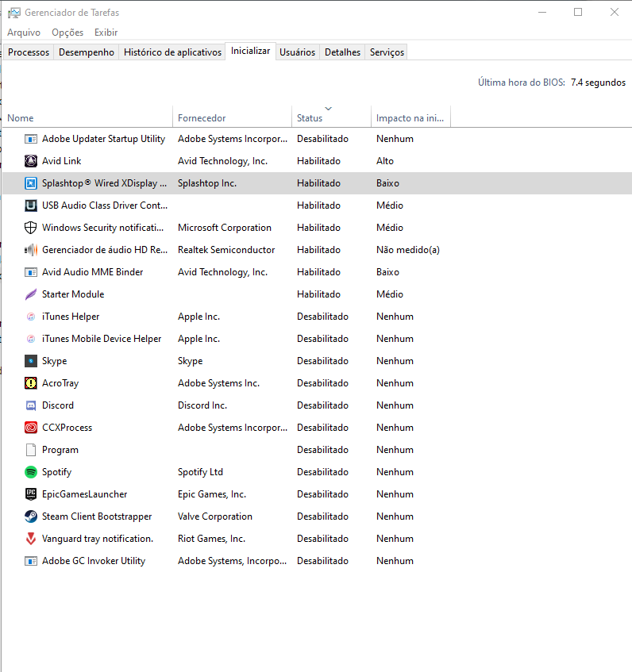Maximize the Gerenciador de Tarefas window
Image resolution: width=632 pixels, height=672 pixels.
pyautogui.click(x=578, y=13)
